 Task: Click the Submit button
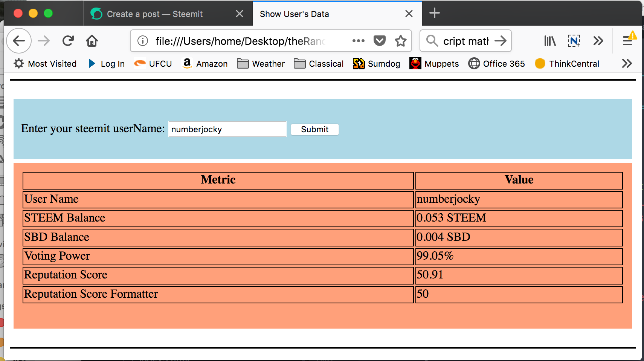[x=315, y=129]
